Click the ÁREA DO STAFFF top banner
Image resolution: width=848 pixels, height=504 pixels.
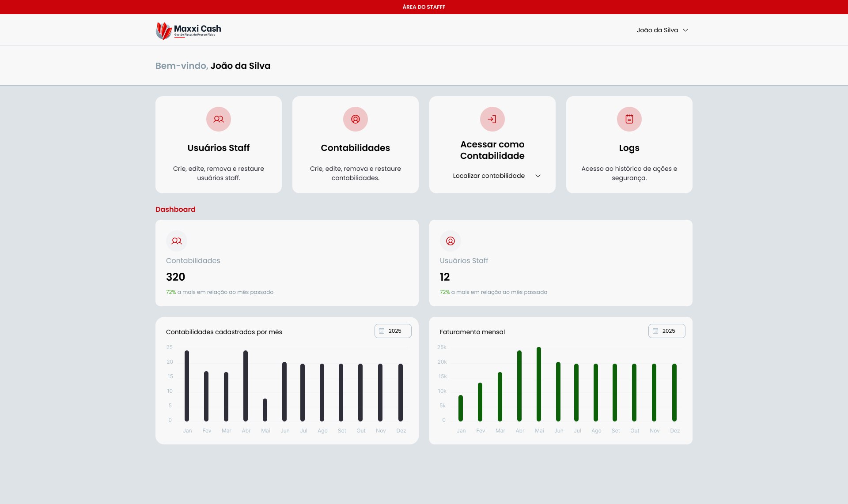424,7
